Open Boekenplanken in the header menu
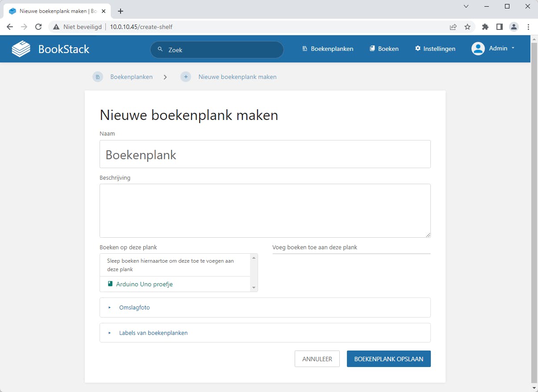The height and width of the screenshot is (392, 538). tap(328, 49)
